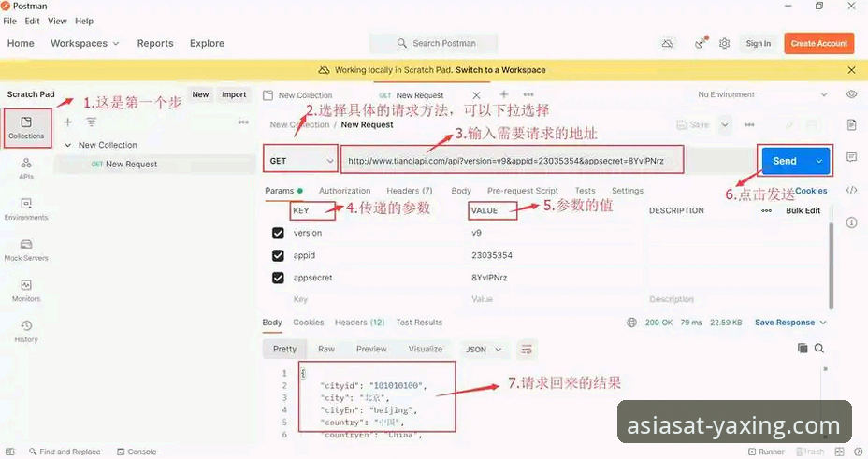Switch to the Headers (7) request tab
This screenshot has height=459, width=868.
coord(410,191)
